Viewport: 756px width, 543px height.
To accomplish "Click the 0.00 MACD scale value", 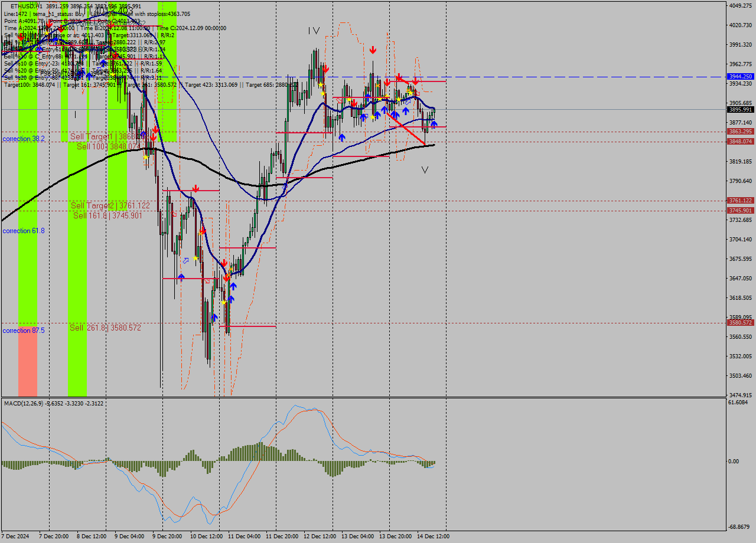I will coord(734,461).
